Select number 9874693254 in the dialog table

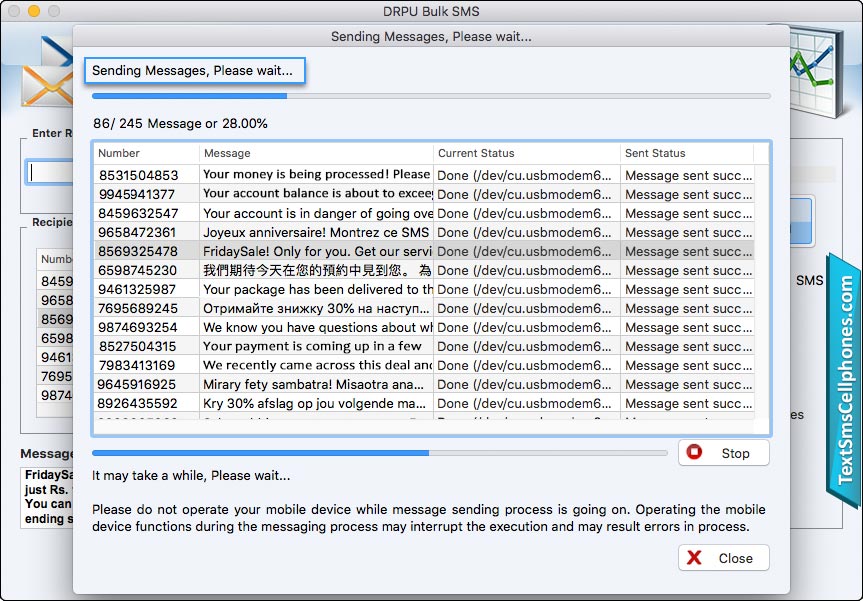(x=138, y=327)
